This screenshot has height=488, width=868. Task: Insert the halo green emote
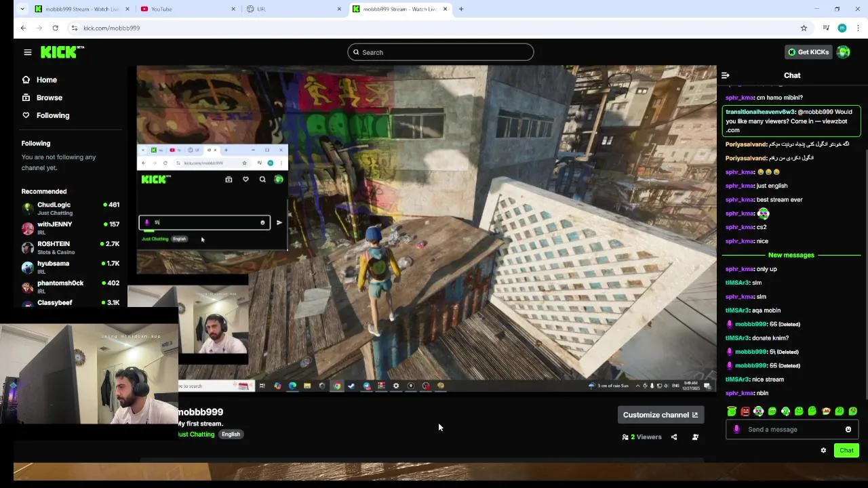tap(732, 411)
